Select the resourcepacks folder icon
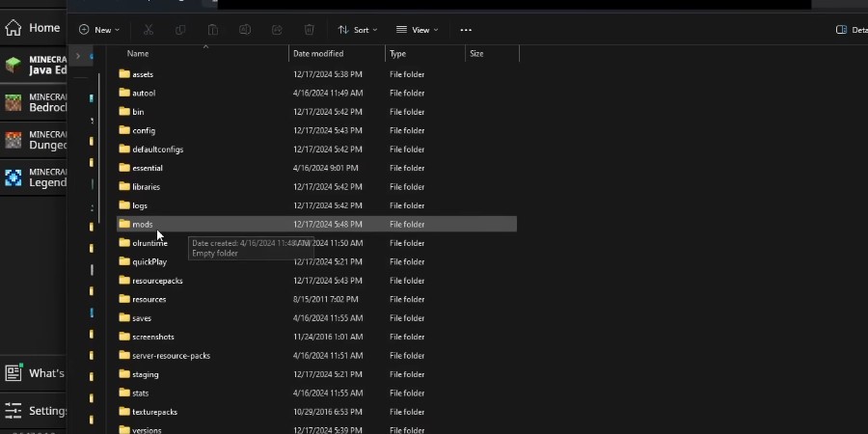This screenshot has width=868, height=434. tap(124, 280)
